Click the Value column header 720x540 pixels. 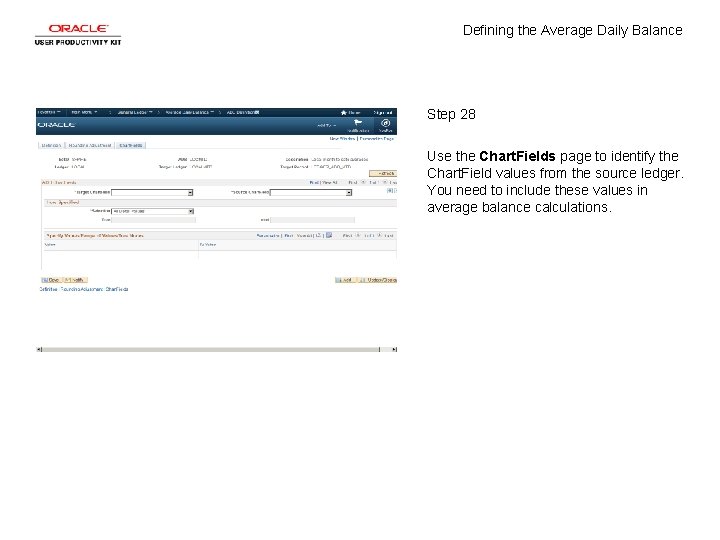pyautogui.click(x=50, y=245)
